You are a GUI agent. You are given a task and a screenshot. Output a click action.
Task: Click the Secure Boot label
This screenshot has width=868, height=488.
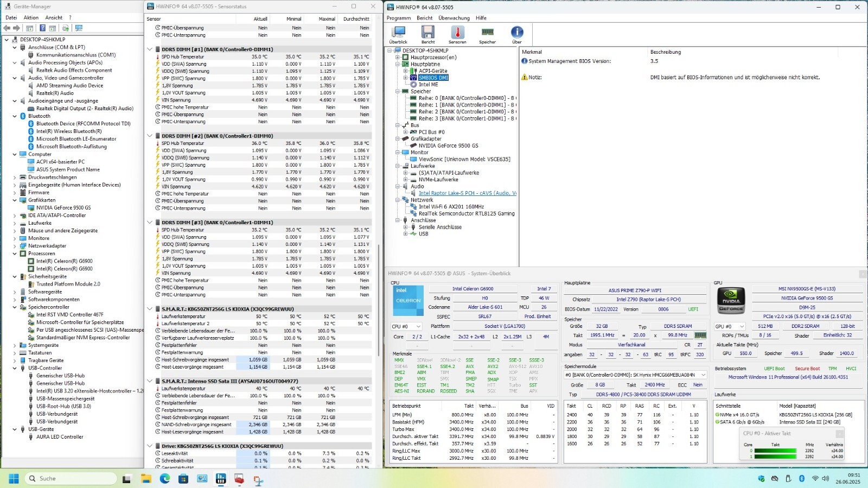click(807, 369)
